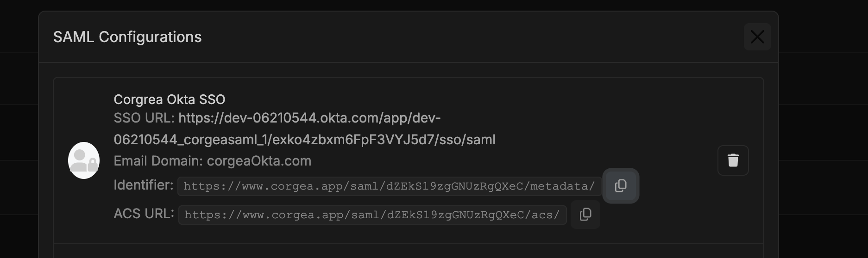Delete the Corgrea Okta SSO configuration
The width and height of the screenshot is (868, 258).
point(733,160)
